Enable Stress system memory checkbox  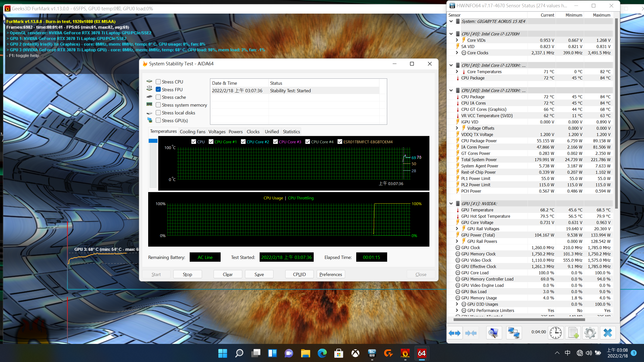158,105
